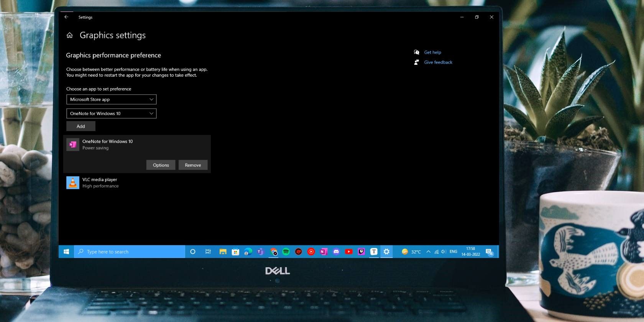The height and width of the screenshot is (322, 644).
Task: Open the red devil-face app on taskbar
Action: pyautogui.click(x=298, y=251)
